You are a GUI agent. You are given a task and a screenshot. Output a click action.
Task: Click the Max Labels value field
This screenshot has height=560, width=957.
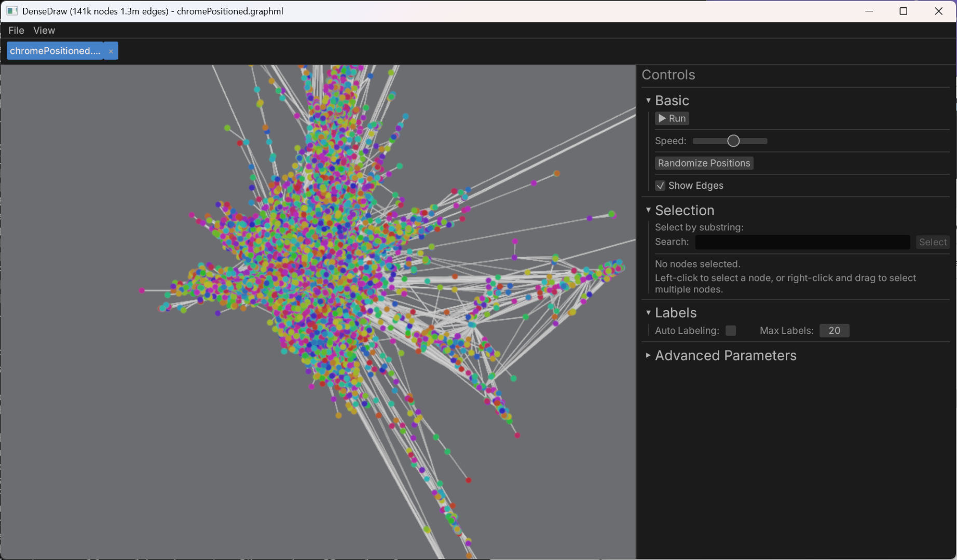(x=834, y=330)
